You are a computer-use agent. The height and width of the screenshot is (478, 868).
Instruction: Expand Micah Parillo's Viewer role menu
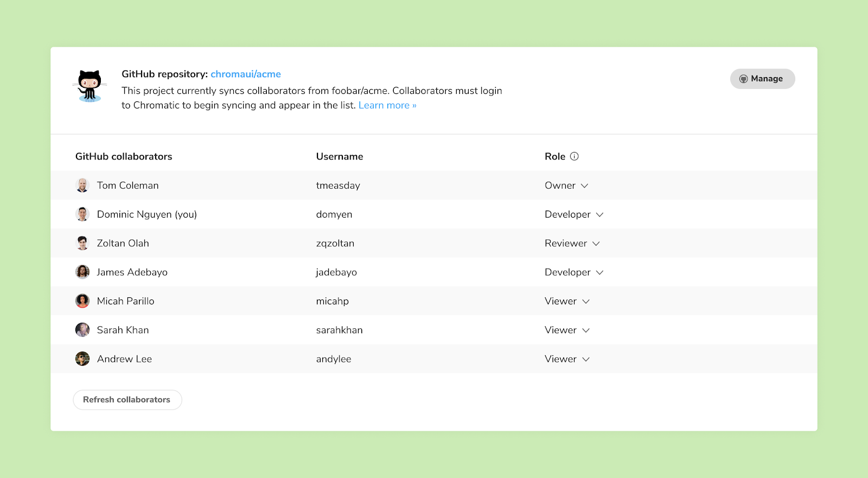[x=567, y=301]
